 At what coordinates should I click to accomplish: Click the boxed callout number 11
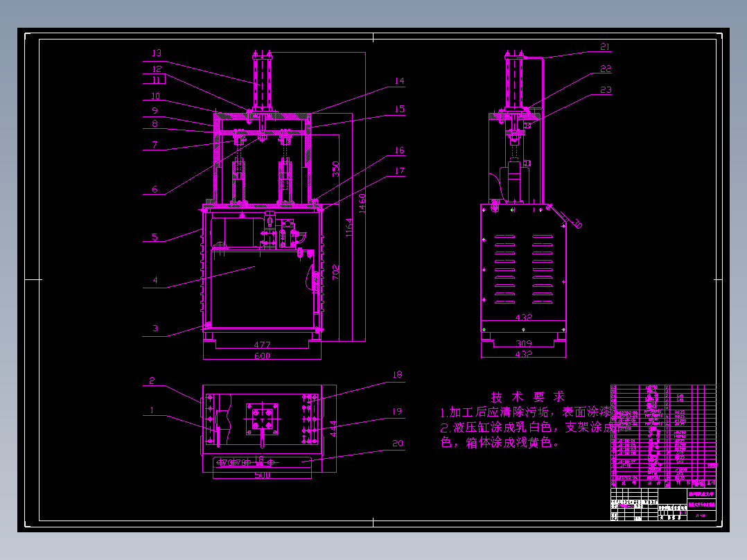coord(157,80)
